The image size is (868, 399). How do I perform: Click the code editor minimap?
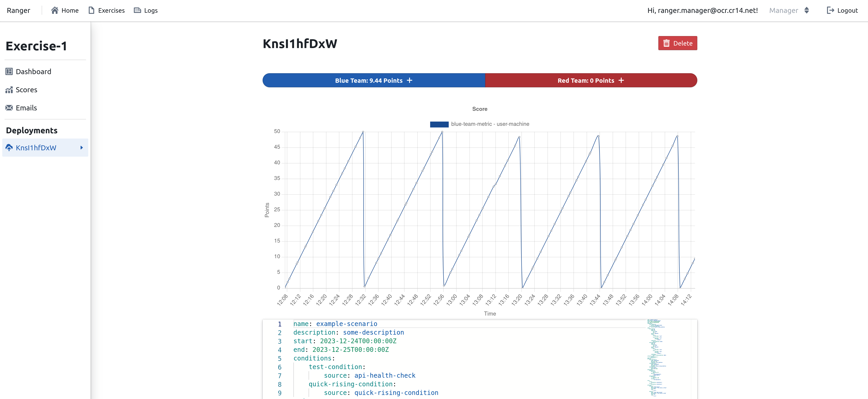[656, 358]
